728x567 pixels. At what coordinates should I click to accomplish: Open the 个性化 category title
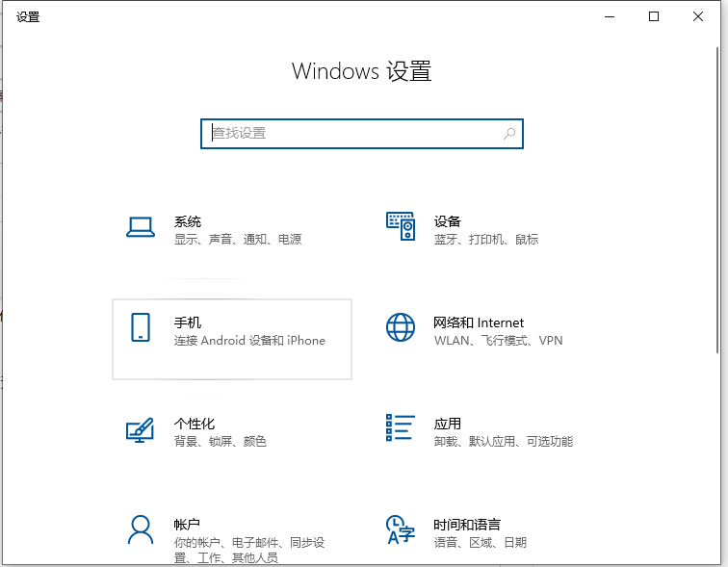click(x=194, y=424)
